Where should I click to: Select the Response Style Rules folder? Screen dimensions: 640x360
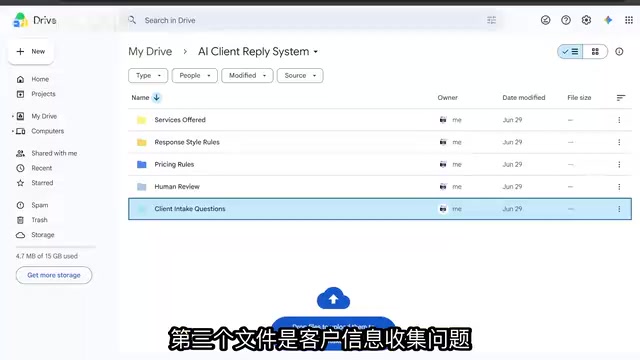click(380, 142)
